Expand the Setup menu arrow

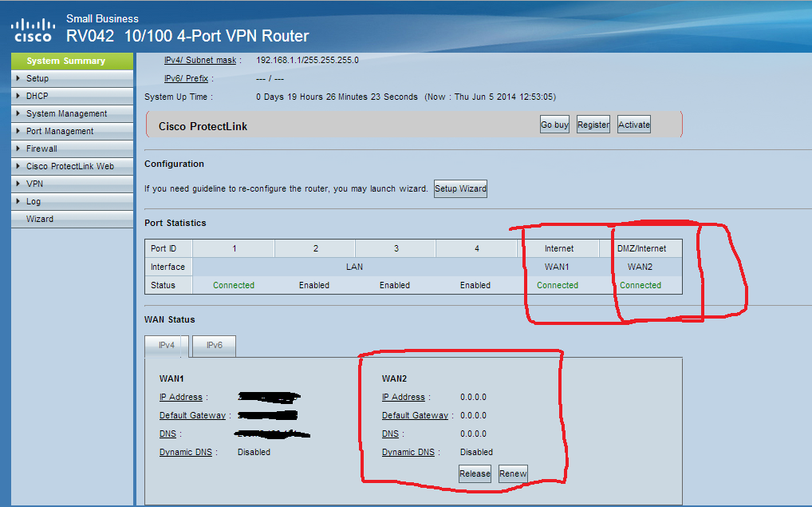18,78
